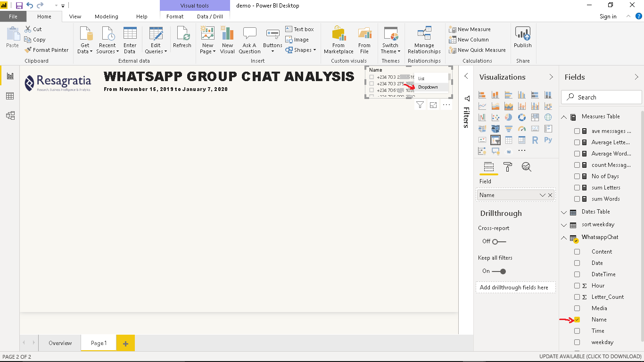Toggle the Cross-report drillthrough switch
Screen dimensions: 644x362
point(499,241)
